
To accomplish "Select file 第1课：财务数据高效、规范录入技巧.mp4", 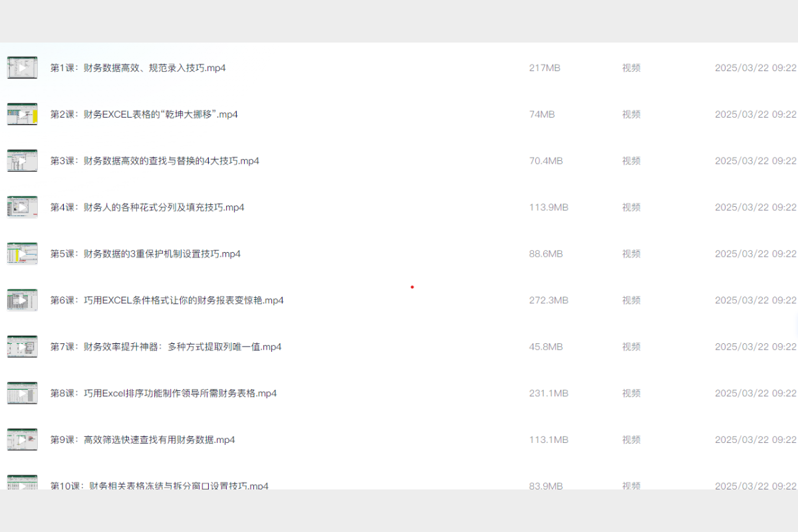I will [138, 68].
